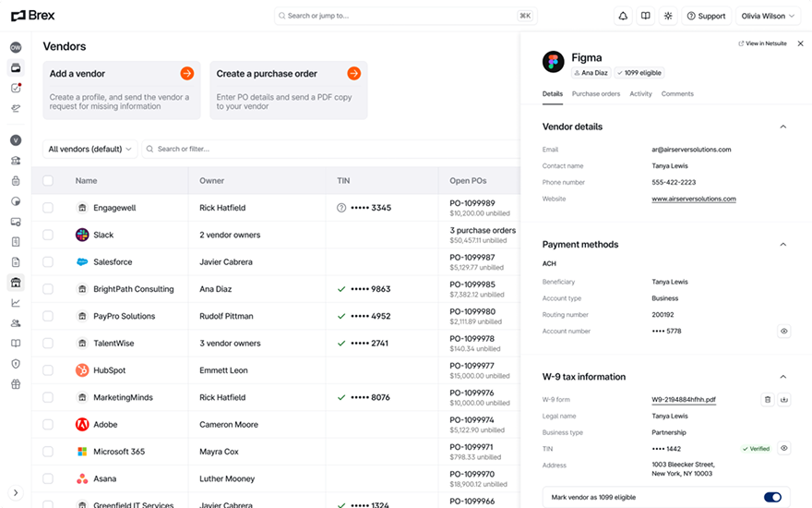
Task: Reveal the account number with eye icon
Action: 784,332
